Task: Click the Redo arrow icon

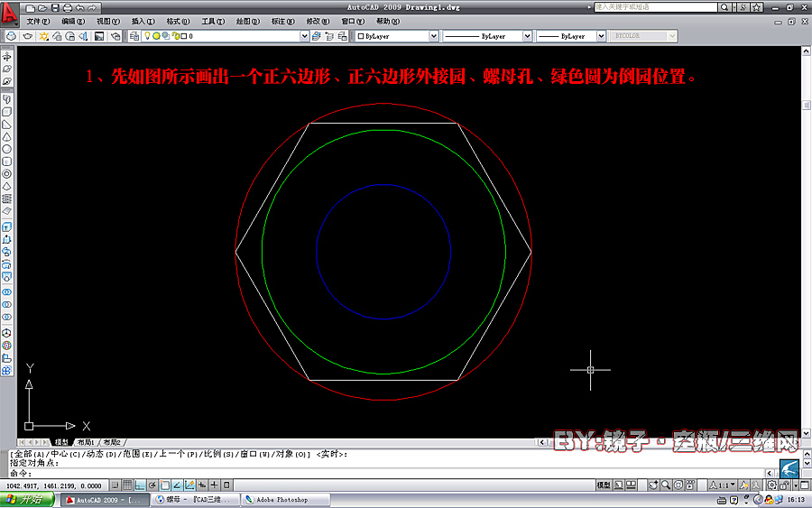Action: click(x=92, y=8)
